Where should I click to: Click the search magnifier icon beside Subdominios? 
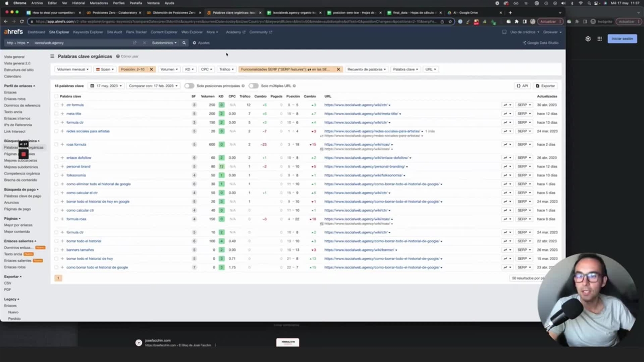point(184,43)
